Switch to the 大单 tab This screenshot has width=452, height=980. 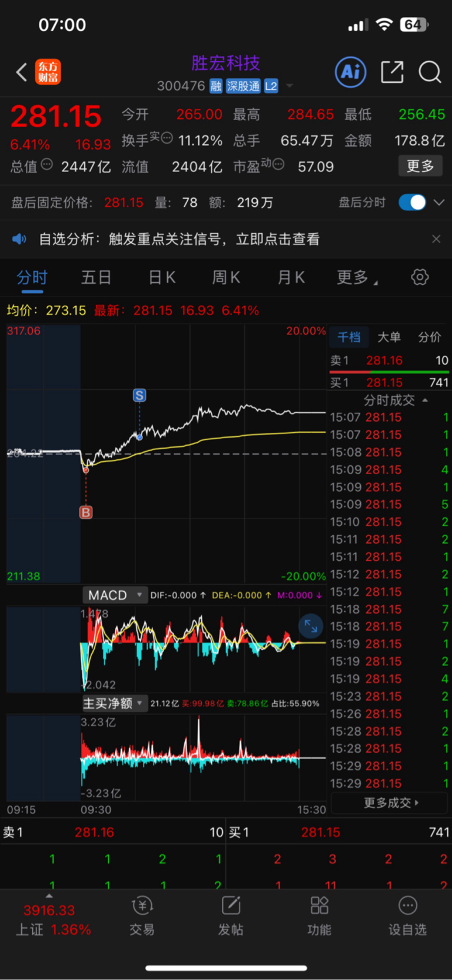coord(388,337)
